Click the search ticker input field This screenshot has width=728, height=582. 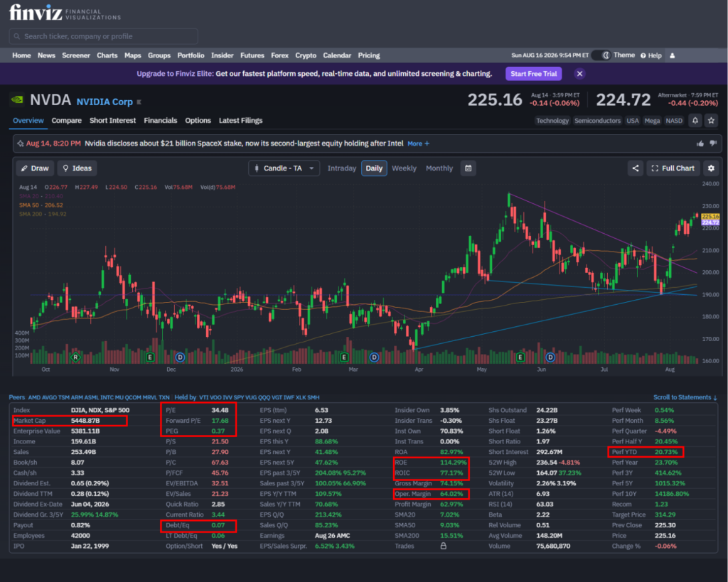[x=104, y=36]
